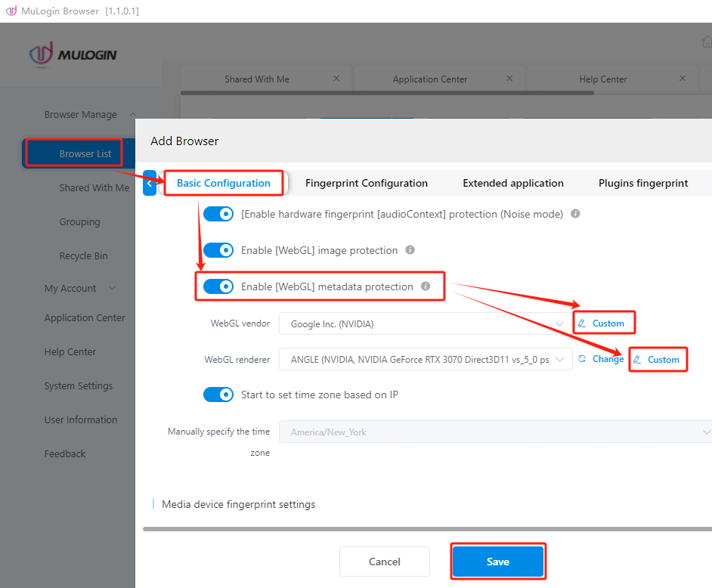712x588 pixels.
Task: Open Shared With Me in sidebar
Action: pos(94,187)
